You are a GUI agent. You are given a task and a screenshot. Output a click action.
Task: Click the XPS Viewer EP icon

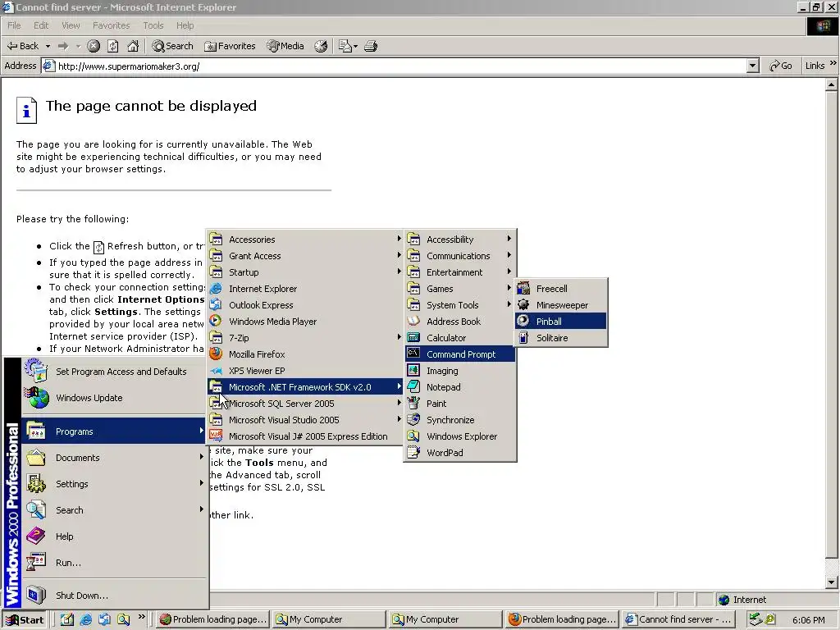[x=216, y=371]
